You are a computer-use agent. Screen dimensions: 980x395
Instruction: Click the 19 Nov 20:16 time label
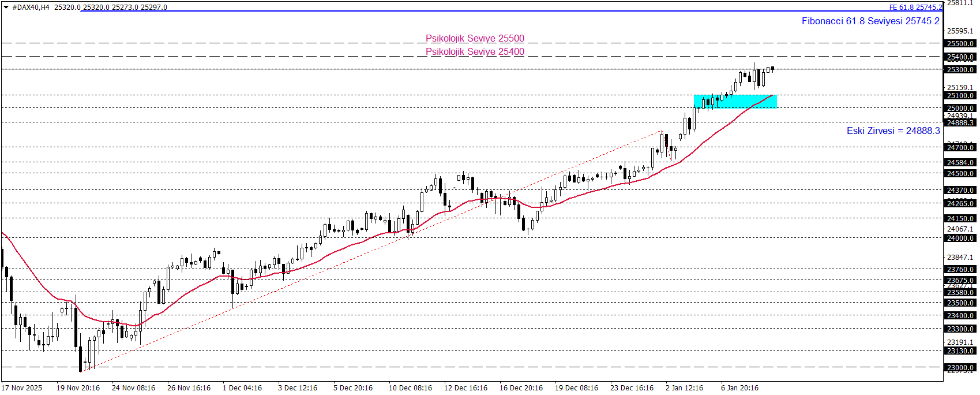78,387
